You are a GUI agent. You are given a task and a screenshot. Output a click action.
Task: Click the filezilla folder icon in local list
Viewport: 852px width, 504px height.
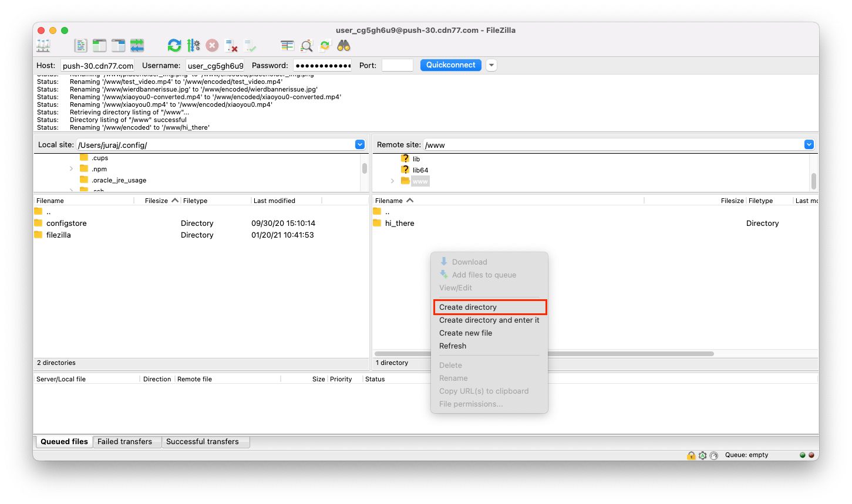tap(38, 235)
